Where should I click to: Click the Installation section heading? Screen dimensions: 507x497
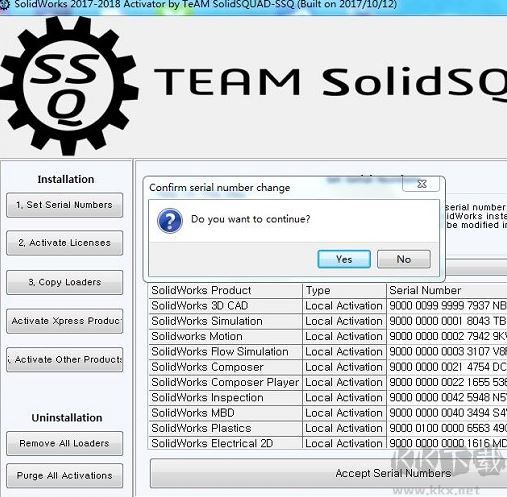[66, 179]
